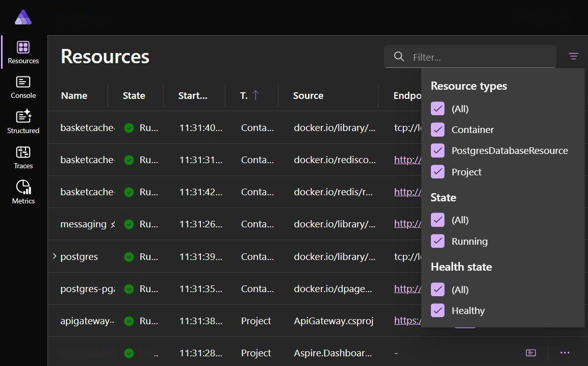Open the Console logs page
Image resolution: width=588 pixels, height=366 pixels.
tap(23, 87)
